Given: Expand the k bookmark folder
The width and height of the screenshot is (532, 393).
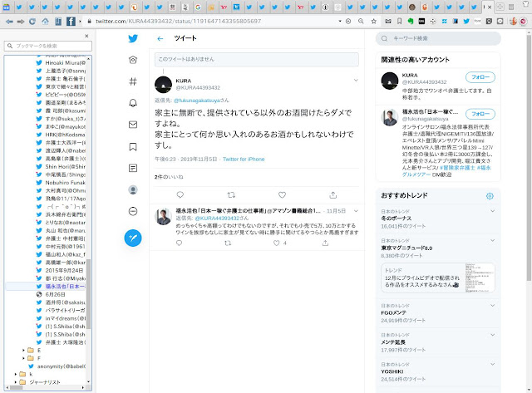Looking at the screenshot, I should click(16, 374).
